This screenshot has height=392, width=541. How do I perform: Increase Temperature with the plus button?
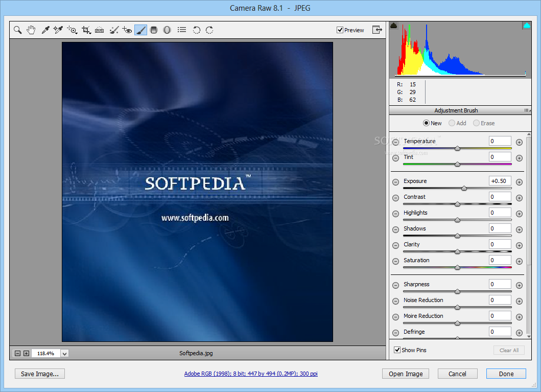coord(519,143)
